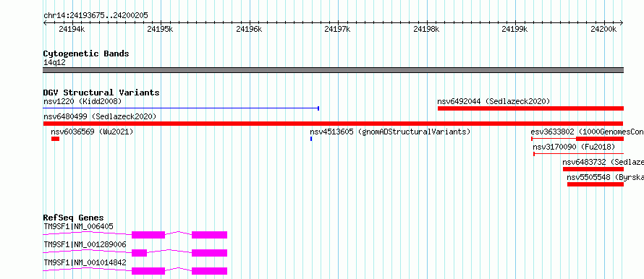Click the TM9SF1|NM_006405 transcript label
Image resolution: width=644 pixels, height=279 pixels.
(x=78, y=226)
